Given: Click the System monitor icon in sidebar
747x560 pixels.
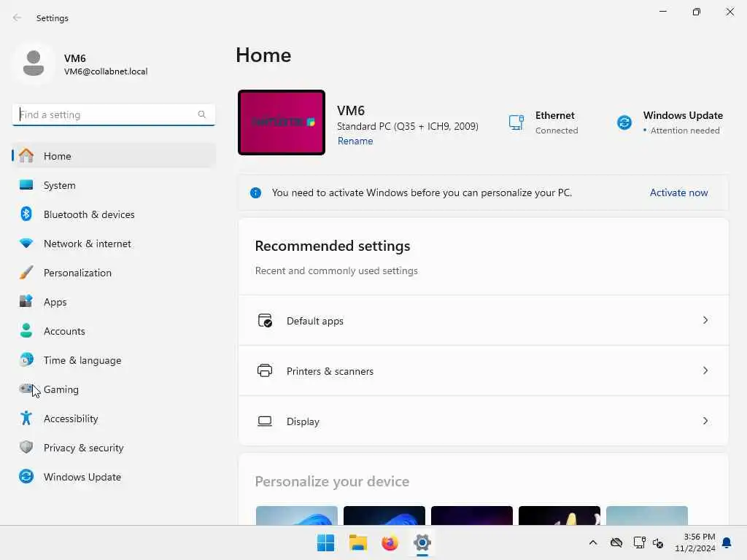Looking at the screenshot, I should (26, 184).
